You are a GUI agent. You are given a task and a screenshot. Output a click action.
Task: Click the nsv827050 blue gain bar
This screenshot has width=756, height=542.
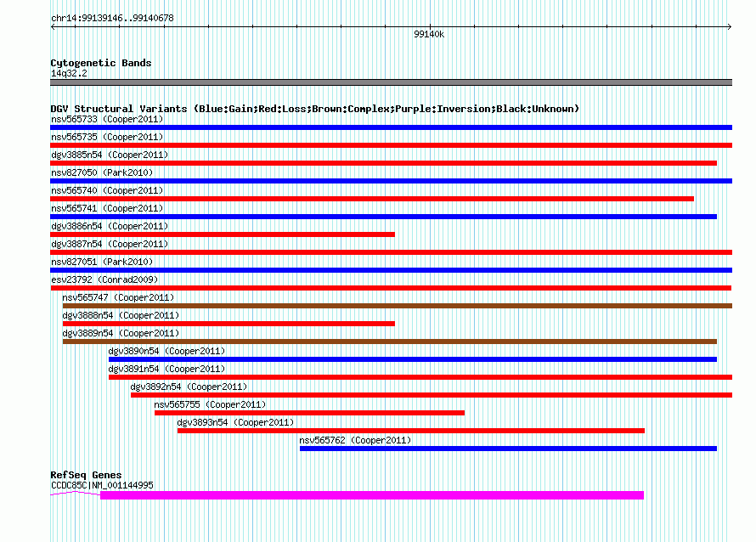coord(391,181)
